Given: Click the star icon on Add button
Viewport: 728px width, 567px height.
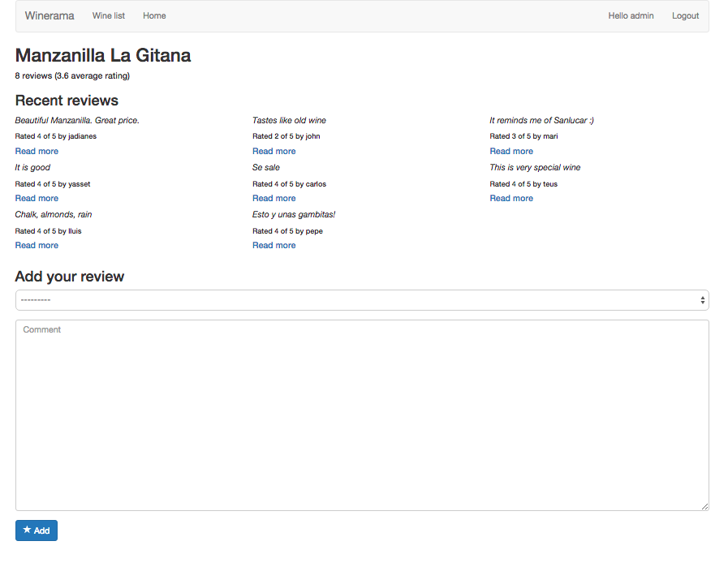Looking at the screenshot, I should pyautogui.click(x=27, y=530).
